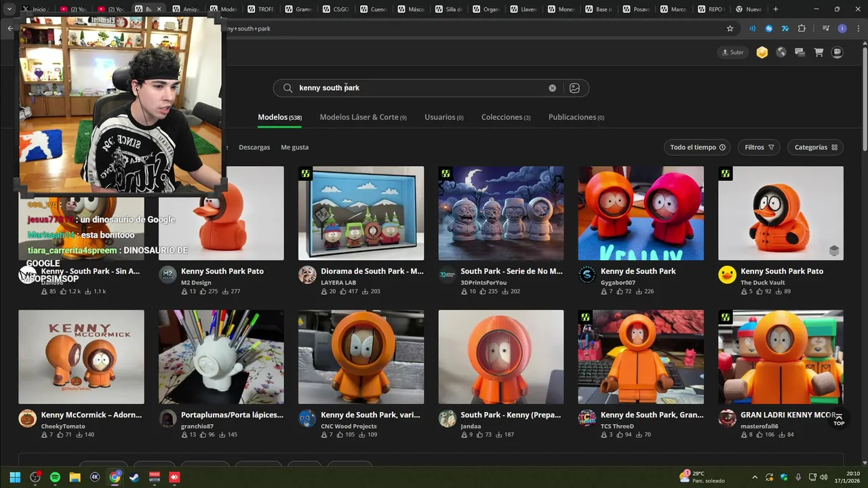The image size is (868, 488).
Task: Open South Park Serie de No M... thumbnail
Action: (500, 213)
